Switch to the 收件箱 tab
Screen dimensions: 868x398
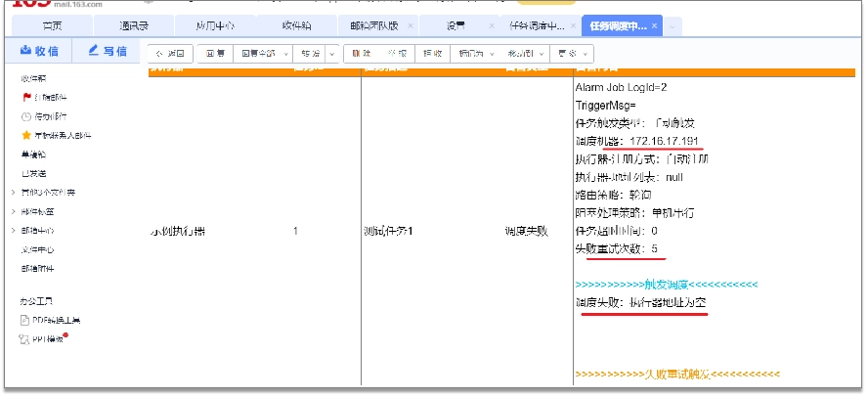pyautogui.click(x=296, y=26)
